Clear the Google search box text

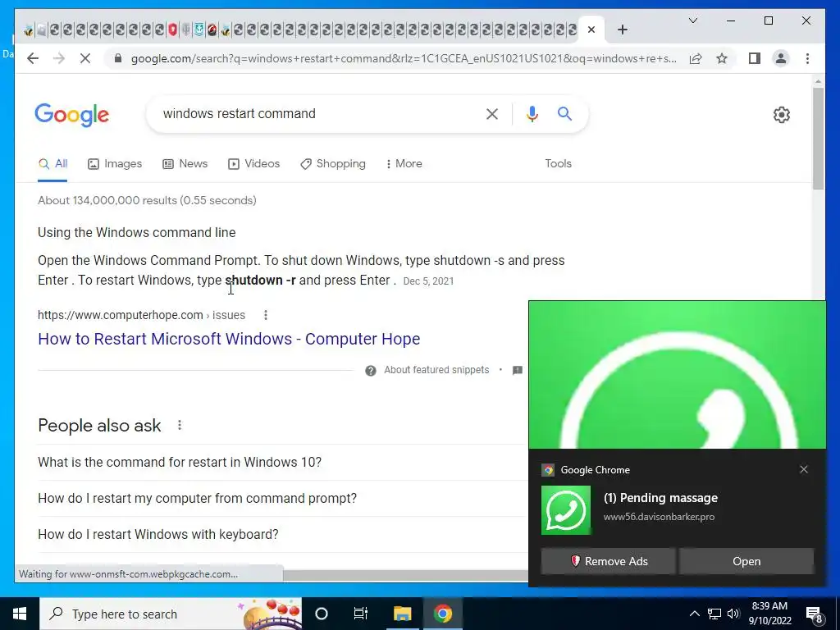tap(492, 113)
